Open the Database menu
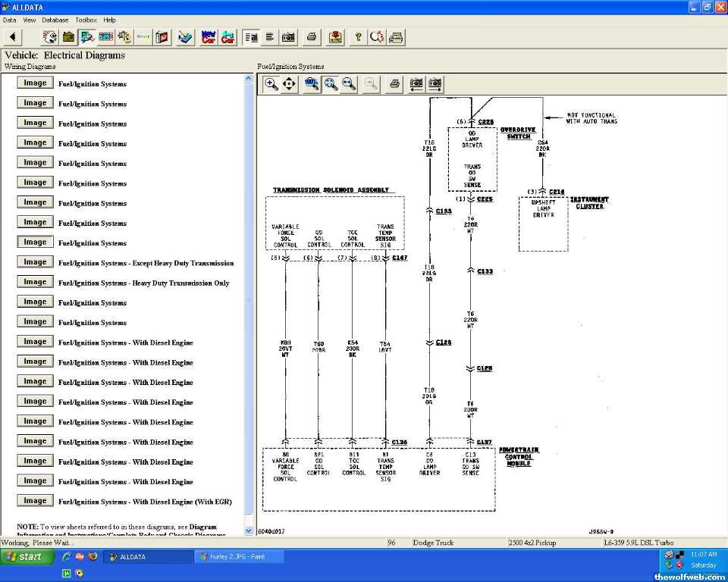The width and height of the screenshot is (728, 582). pos(55,20)
